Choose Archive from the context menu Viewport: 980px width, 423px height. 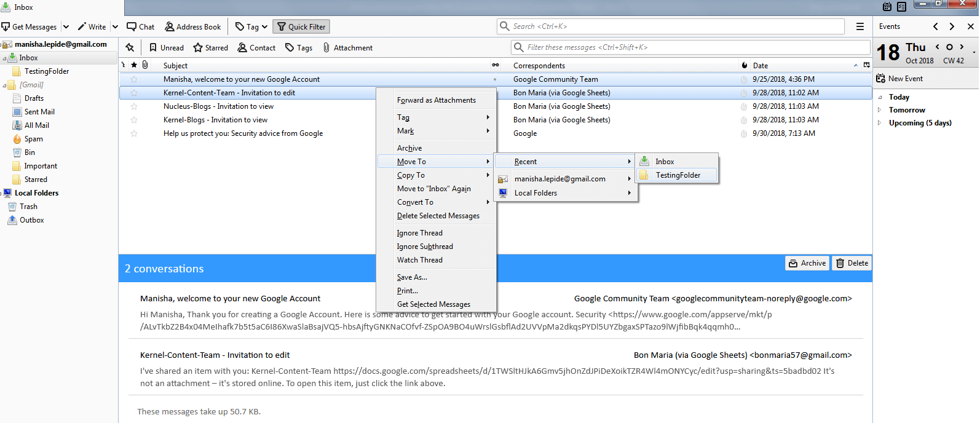[x=437, y=148]
